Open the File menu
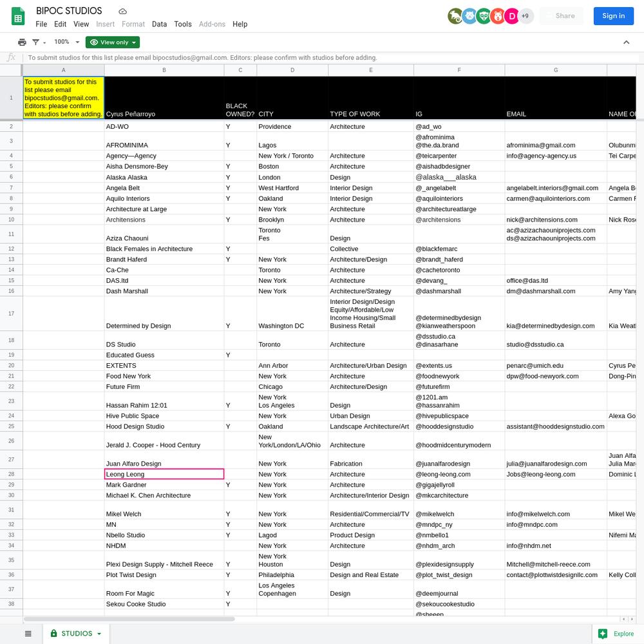Viewport: 644px width, 644px height. 41,24
